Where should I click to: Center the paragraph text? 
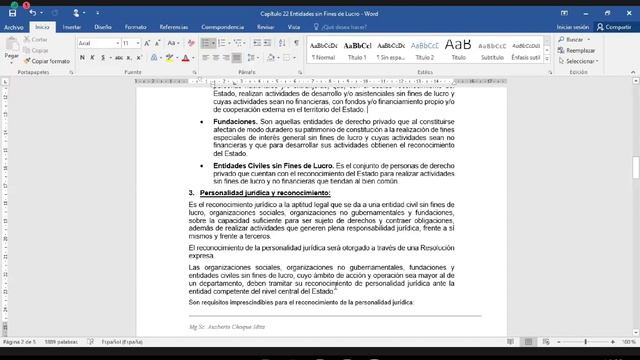point(216,58)
